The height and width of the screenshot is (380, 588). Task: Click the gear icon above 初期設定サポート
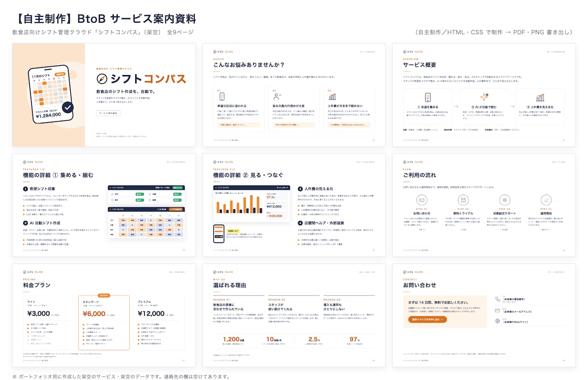[x=505, y=200]
